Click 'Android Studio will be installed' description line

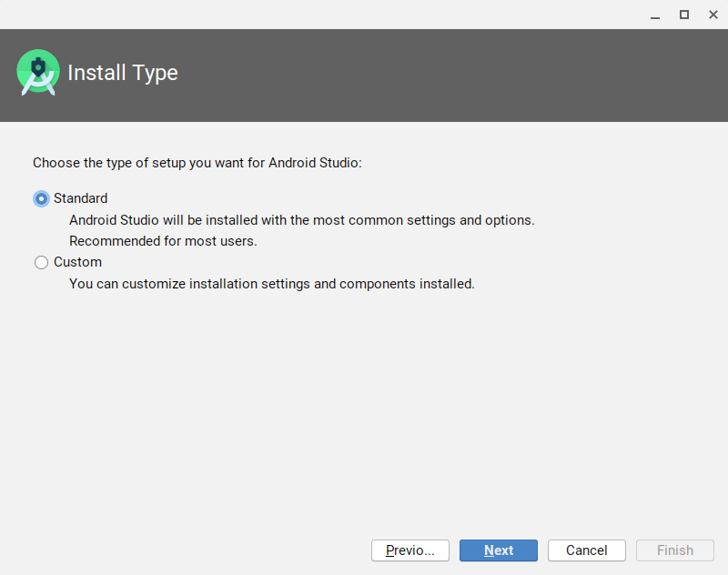302,220
